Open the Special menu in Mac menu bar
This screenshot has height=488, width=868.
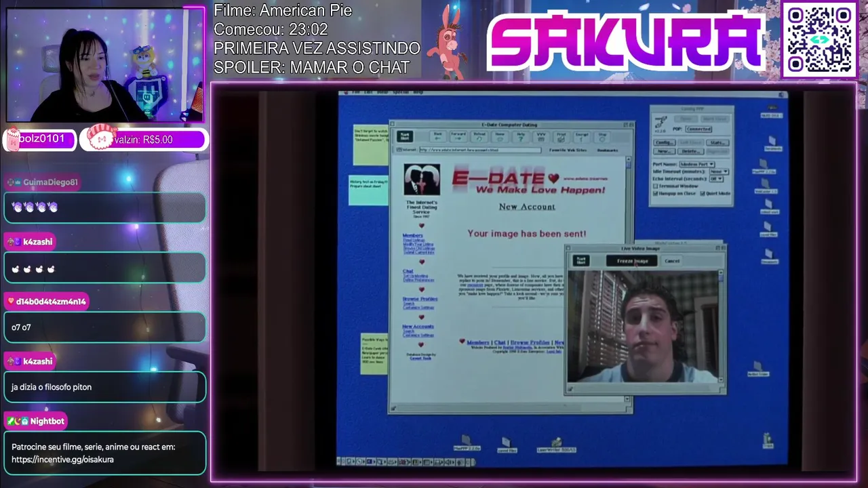[401, 92]
